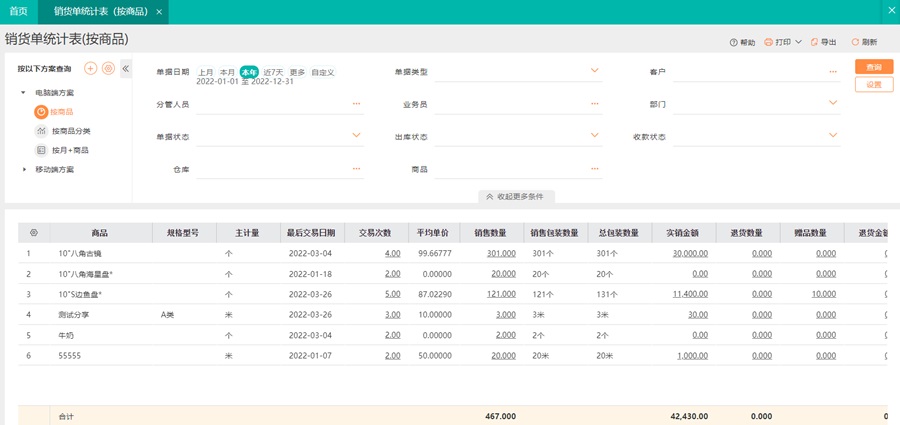The width and height of the screenshot is (900, 425).
Task: Choose 自定义 date range
Action: 323,72
